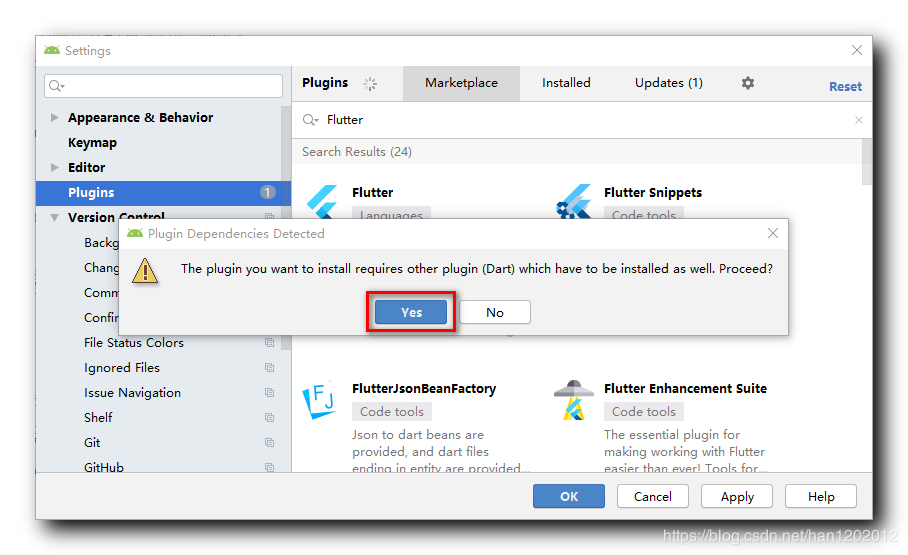This screenshot has height=555, width=908.
Task: Switch to the Installed tab
Action: [566, 83]
